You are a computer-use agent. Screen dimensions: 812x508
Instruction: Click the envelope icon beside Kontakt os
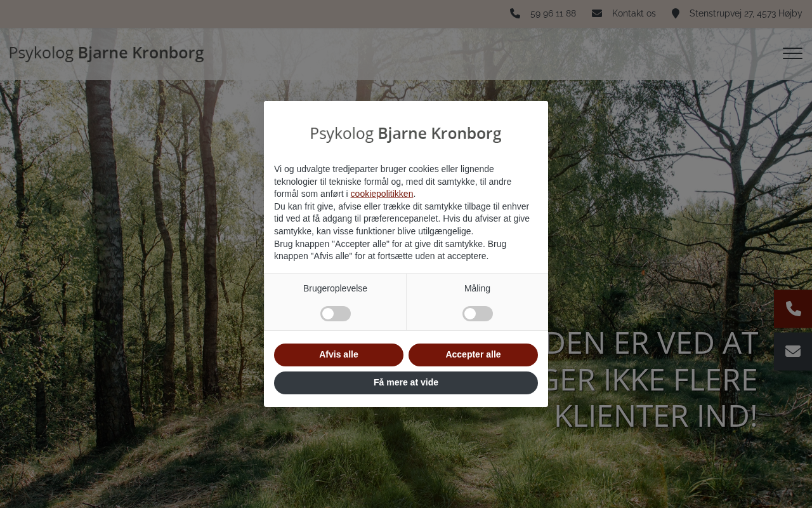[597, 13]
